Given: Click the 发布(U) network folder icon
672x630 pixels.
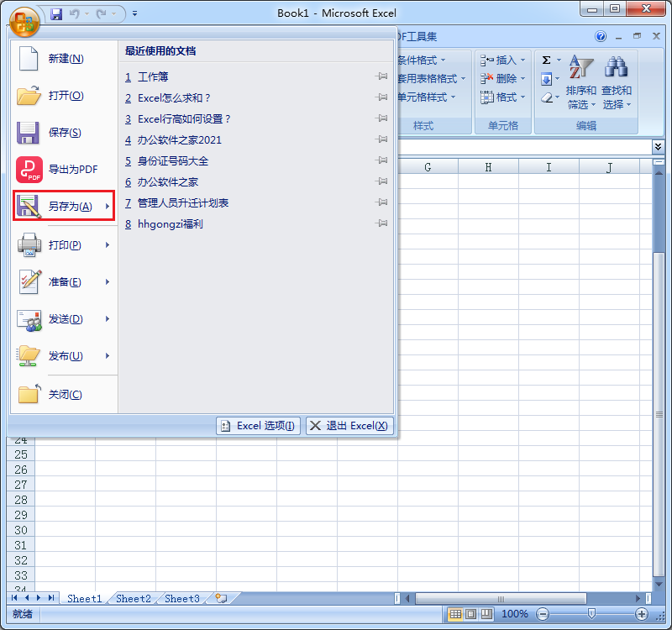Looking at the screenshot, I should 29,355.
